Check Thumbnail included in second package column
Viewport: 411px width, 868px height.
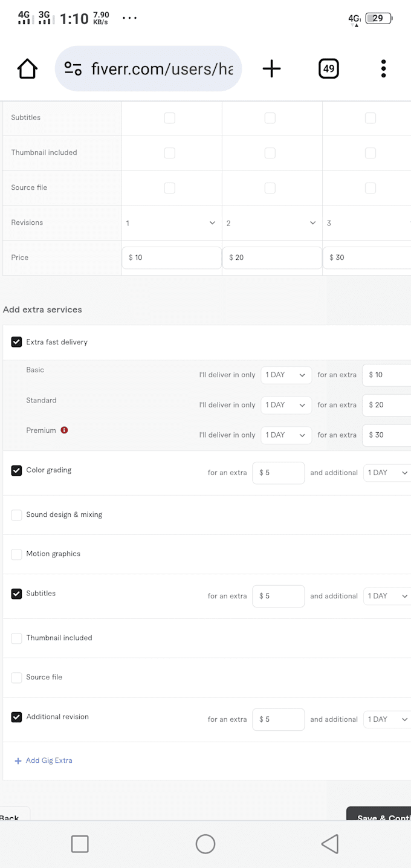click(x=270, y=153)
